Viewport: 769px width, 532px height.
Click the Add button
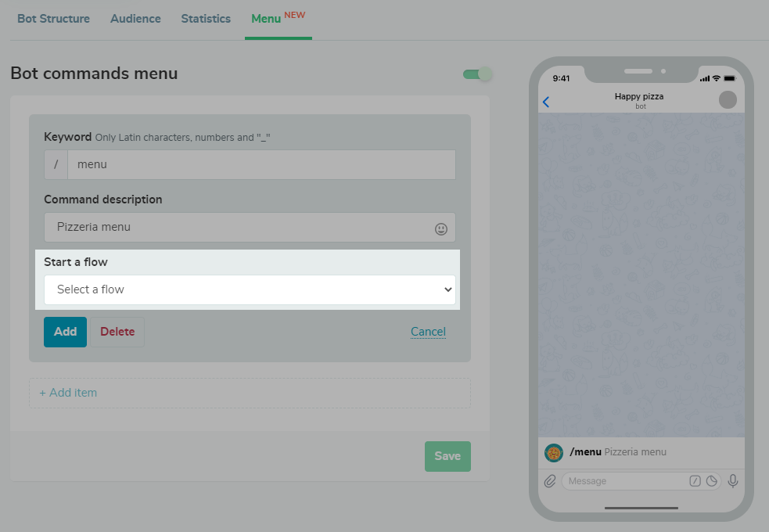click(x=65, y=332)
